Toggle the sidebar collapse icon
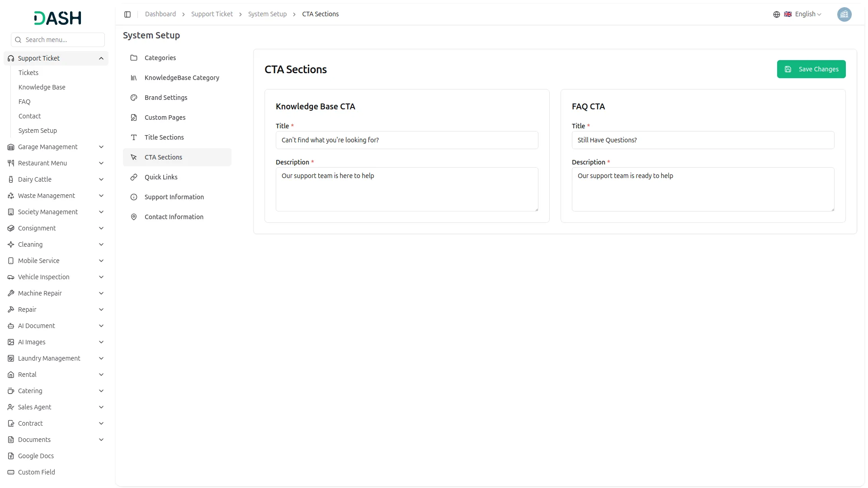 pyautogui.click(x=127, y=14)
